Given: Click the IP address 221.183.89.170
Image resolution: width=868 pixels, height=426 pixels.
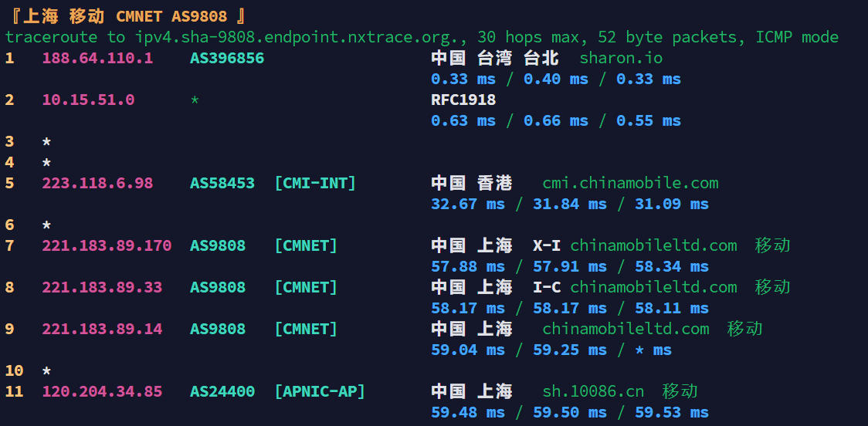Looking at the screenshot, I should point(107,245).
